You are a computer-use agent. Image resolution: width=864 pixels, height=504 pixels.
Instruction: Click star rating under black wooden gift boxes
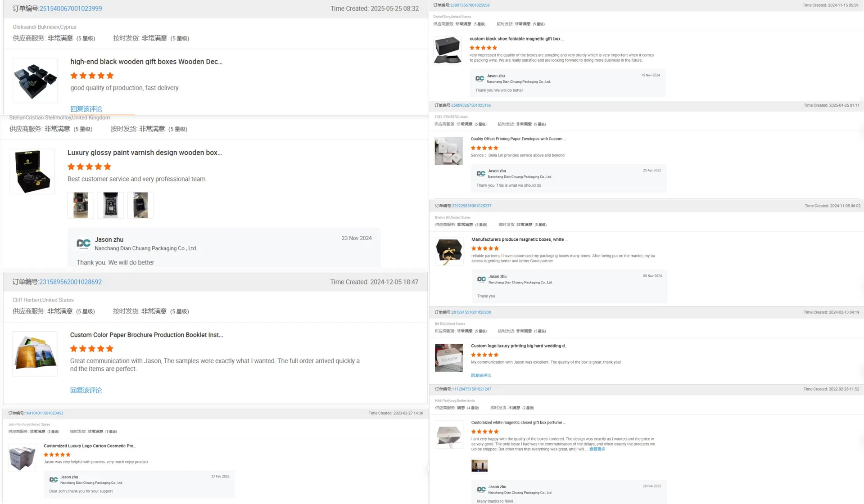point(92,76)
